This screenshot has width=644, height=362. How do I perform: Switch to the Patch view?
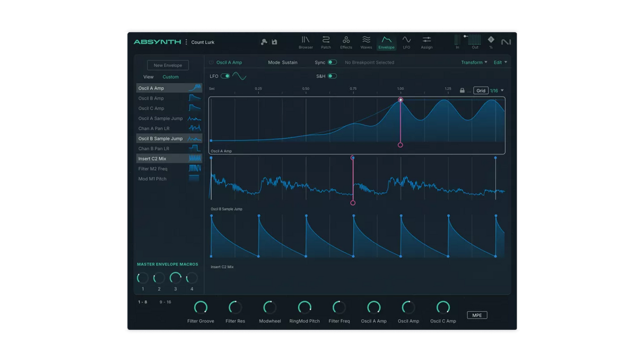[x=326, y=42]
